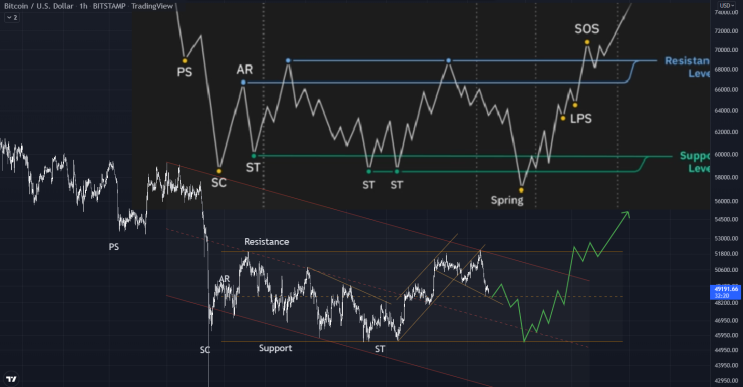The height and width of the screenshot is (387, 743).
Task: Click the 53000.00 price axis label
Action: [725, 238]
